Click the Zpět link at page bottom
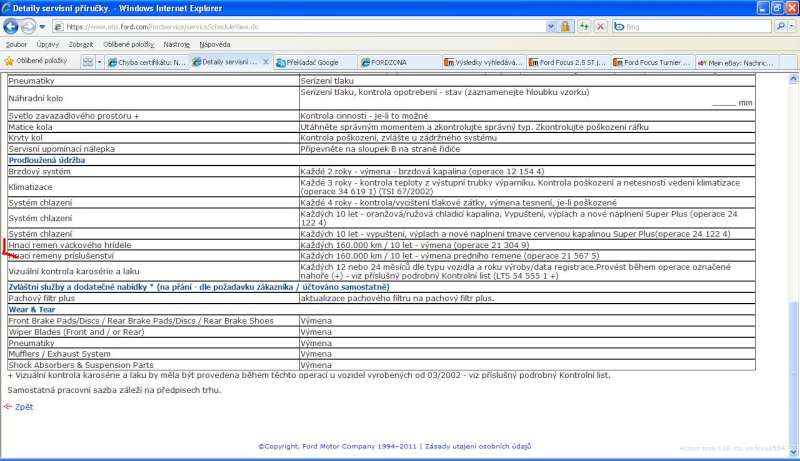This screenshot has width=800, height=461. 23,407
